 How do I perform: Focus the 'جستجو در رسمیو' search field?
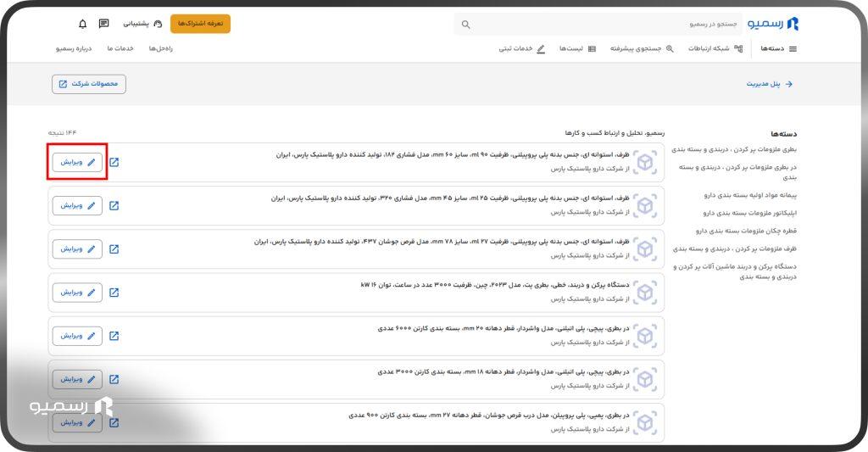[x=598, y=25]
